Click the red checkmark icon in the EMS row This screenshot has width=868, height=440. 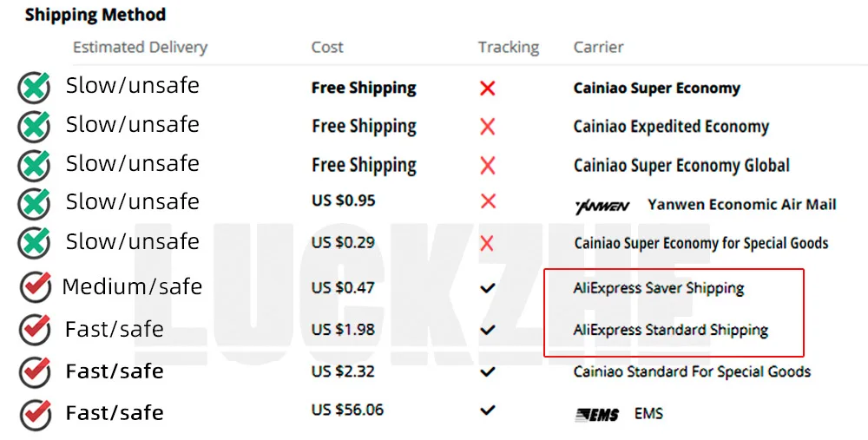pyautogui.click(x=36, y=414)
